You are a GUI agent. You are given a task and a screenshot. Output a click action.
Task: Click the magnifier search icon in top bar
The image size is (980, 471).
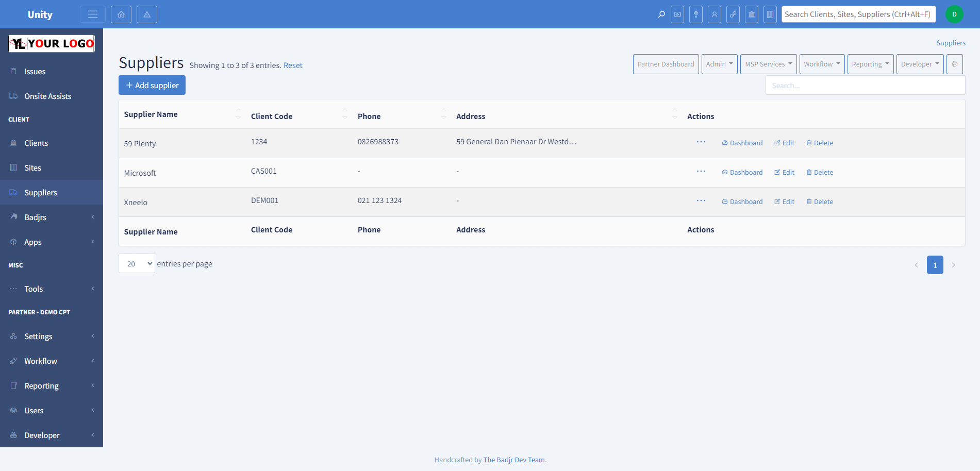click(x=661, y=14)
